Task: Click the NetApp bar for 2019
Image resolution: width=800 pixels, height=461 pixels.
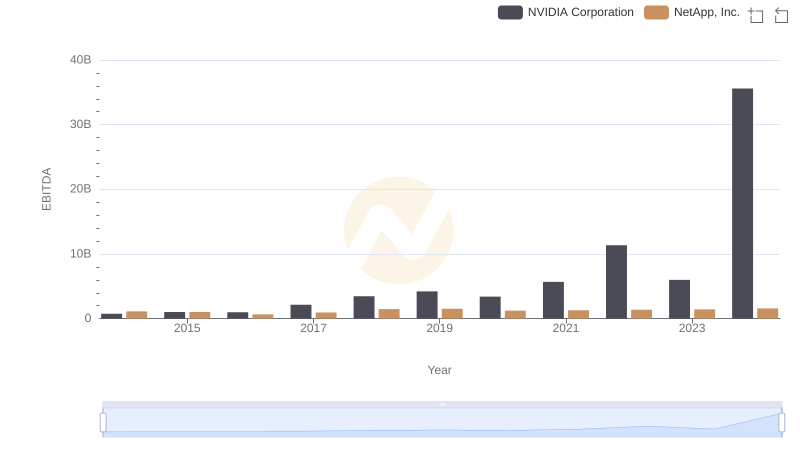Action: pyautogui.click(x=452, y=314)
